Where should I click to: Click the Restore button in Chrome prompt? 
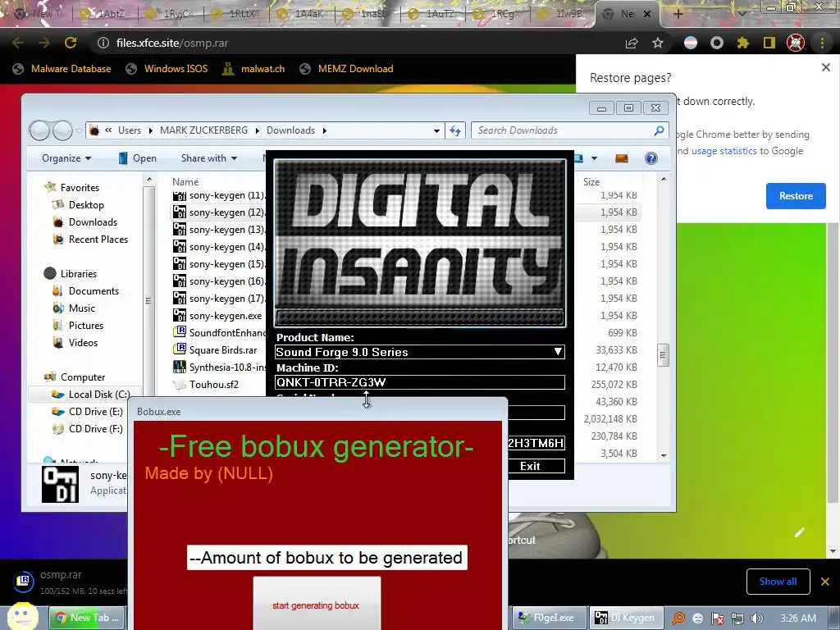(796, 196)
